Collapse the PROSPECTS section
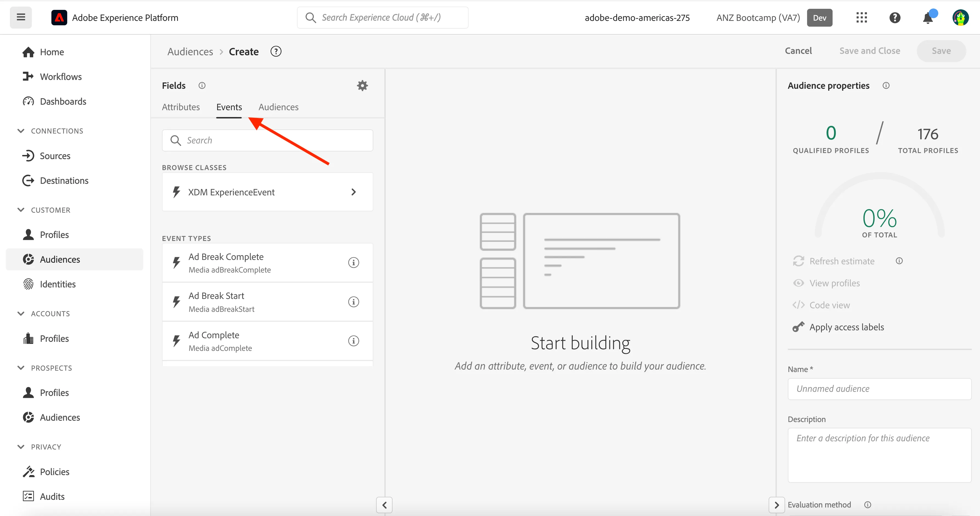Viewport: 980px width, 516px height. [21, 368]
